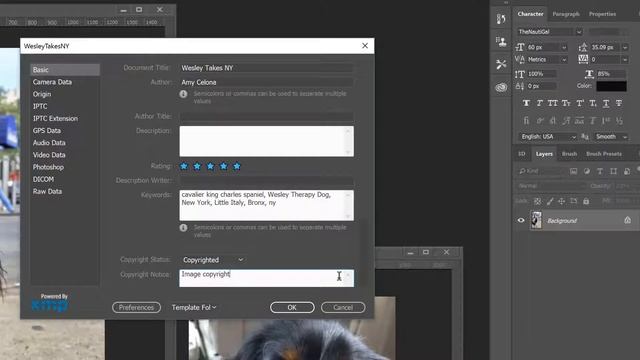Viewport: 640px width, 360px height.
Task: Enable fractions OpenType icon
Action: pos(619,120)
